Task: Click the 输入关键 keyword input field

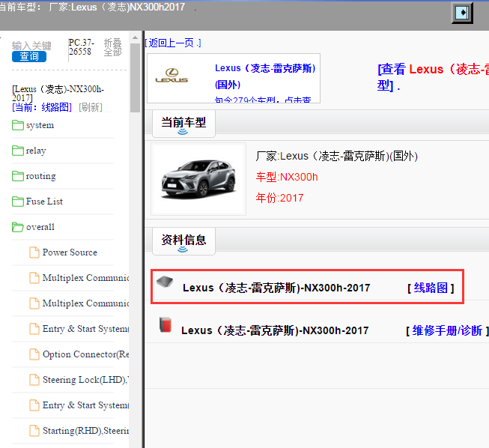Action: click(x=31, y=46)
